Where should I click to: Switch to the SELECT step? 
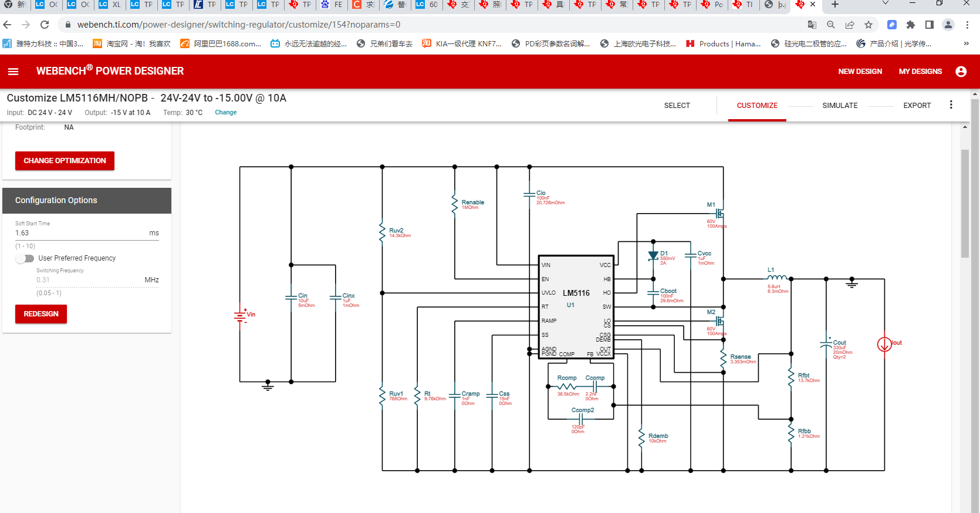pos(677,106)
